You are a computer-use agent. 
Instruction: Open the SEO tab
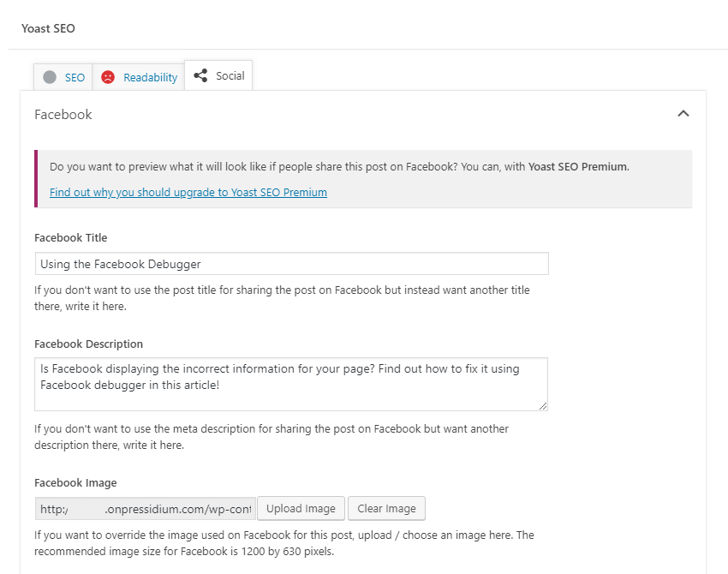[63, 77]
